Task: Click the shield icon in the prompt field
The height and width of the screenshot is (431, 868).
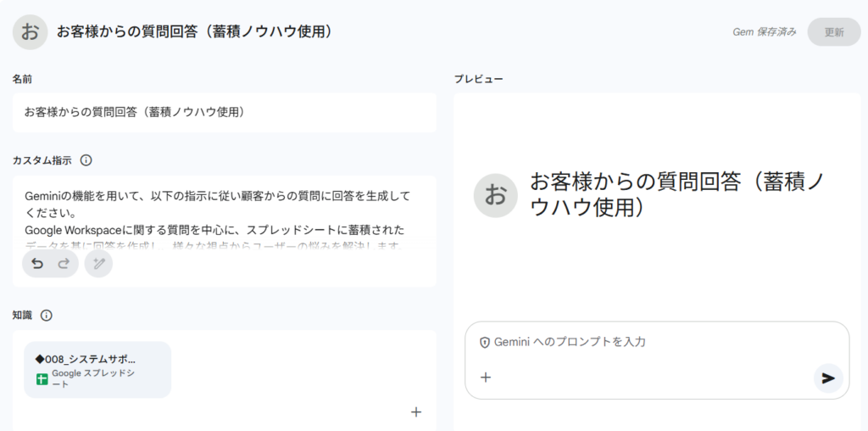Action: [x=484, y=342]
